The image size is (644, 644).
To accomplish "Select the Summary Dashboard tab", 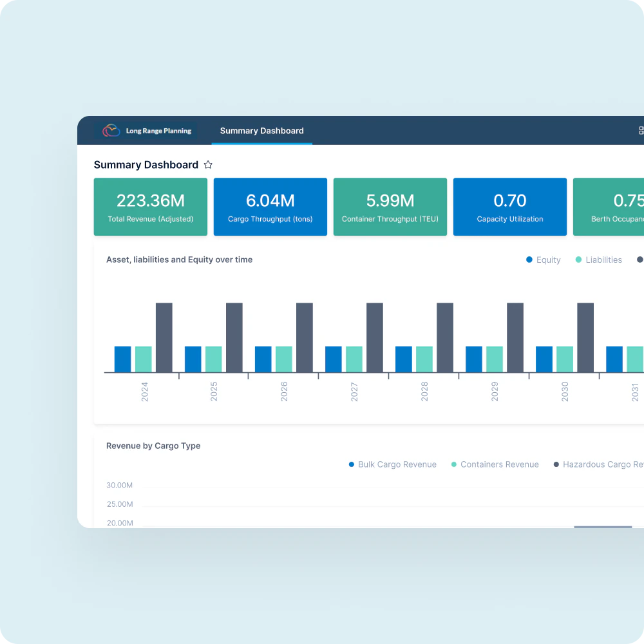I will (261, 131).
